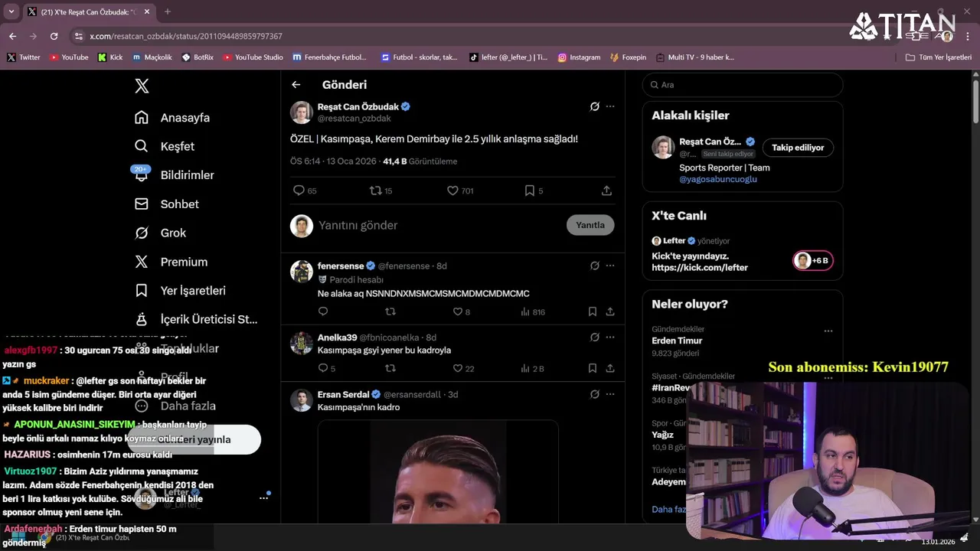Screen dimensions: 980x551
Task: Open tab search dropdown arrow
Action: pyautogui.click(x=11, y=11)
